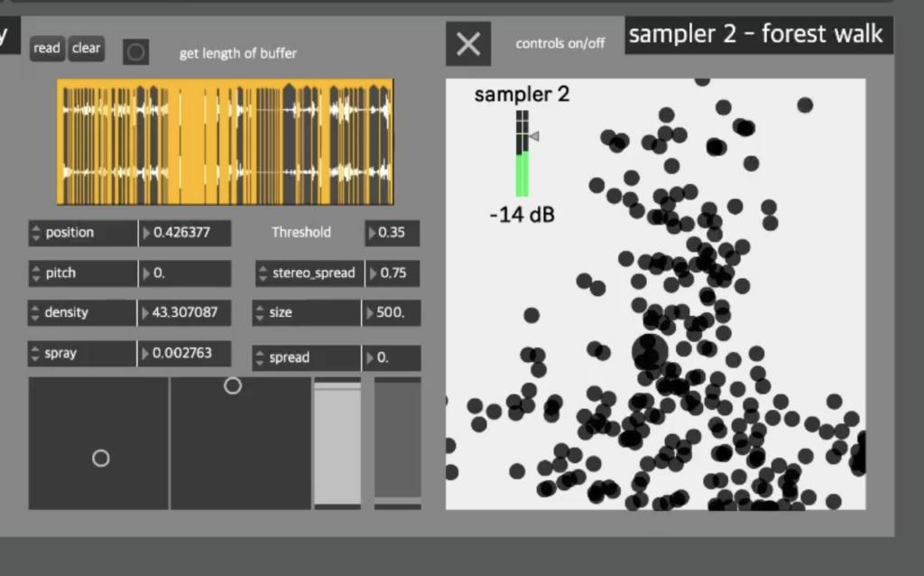Image resolution: width=924 pixels, height=576 pixels.
Task: Click the triangle arrow beside the spread value
Action: point(373,358)
